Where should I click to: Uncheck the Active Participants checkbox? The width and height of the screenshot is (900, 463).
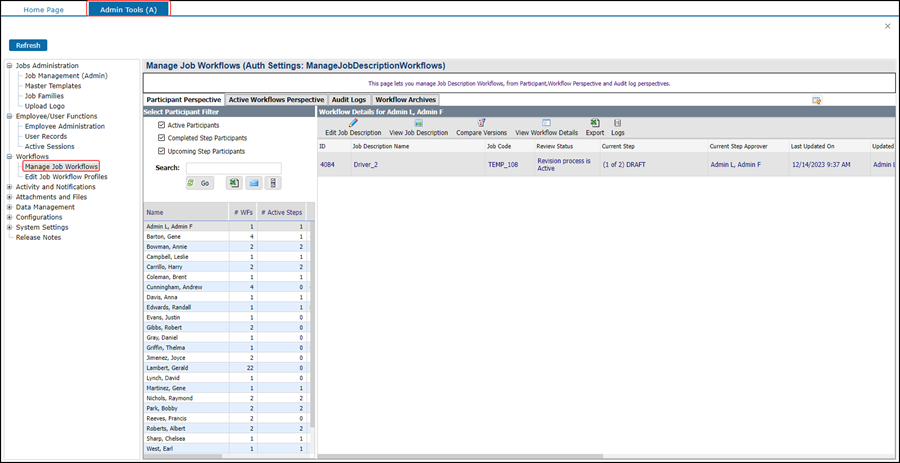click(162, 125)
